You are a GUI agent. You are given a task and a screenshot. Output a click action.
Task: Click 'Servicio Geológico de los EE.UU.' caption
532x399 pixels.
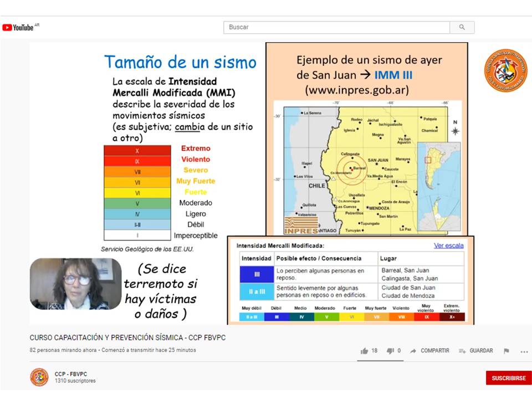(147, 249)
